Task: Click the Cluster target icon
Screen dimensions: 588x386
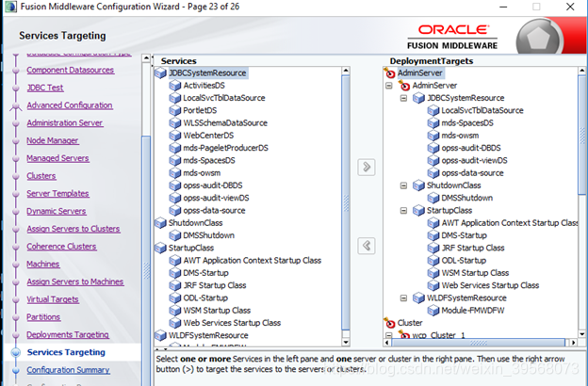Action: tap(389, 323)
